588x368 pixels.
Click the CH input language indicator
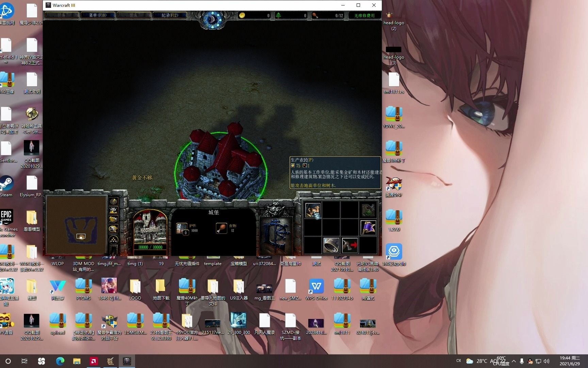[x=458, y=361]
